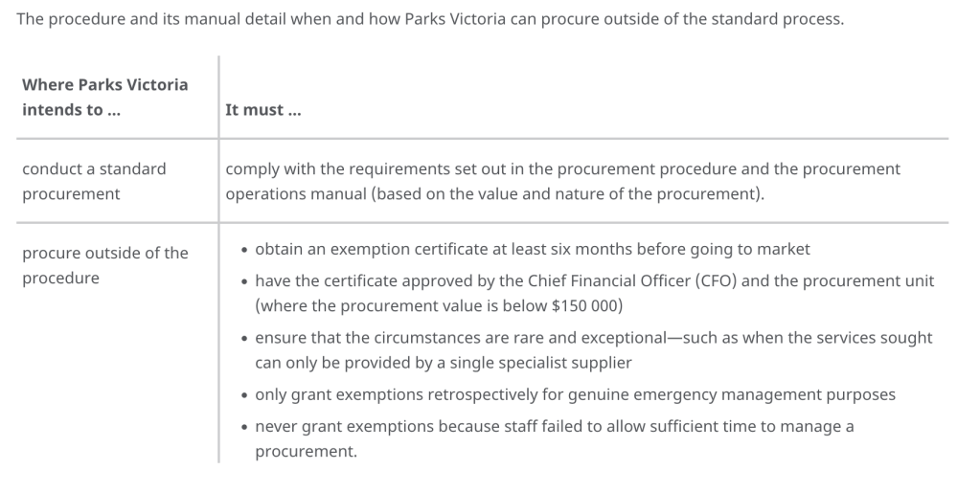
Task: Click the intro sentence about the procedure
Action: pos(431,19)
